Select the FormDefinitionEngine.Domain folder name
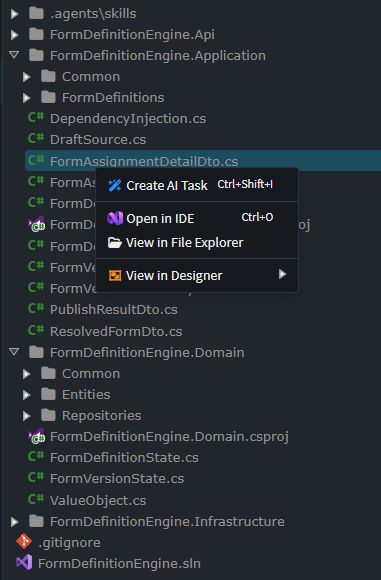381x580 pixels. 147,353
